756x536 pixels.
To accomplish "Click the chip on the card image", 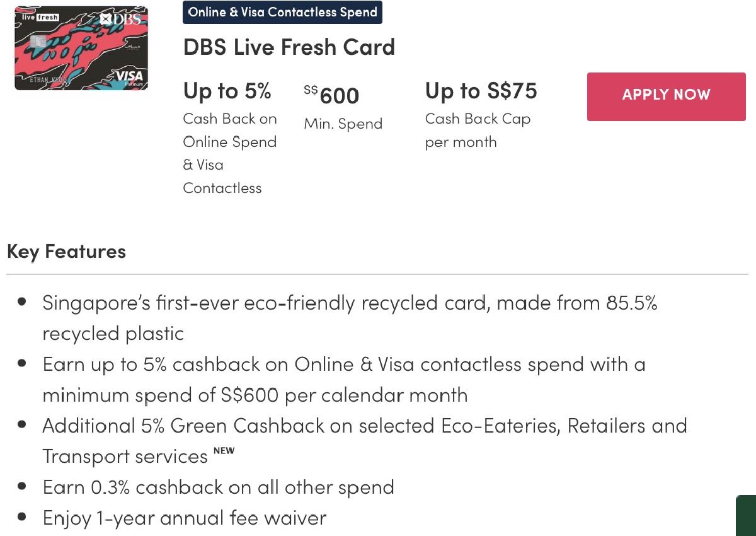I will (x=37, y=42).
